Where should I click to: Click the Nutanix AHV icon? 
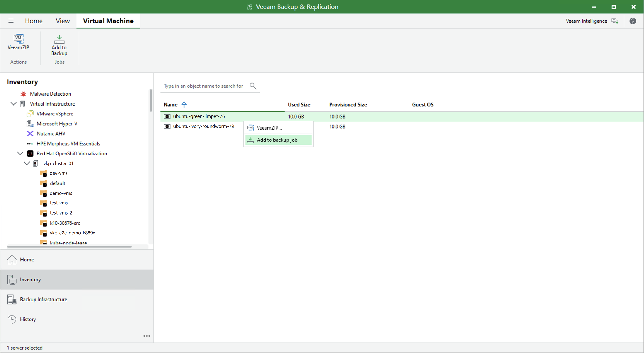tap(30, 134)
